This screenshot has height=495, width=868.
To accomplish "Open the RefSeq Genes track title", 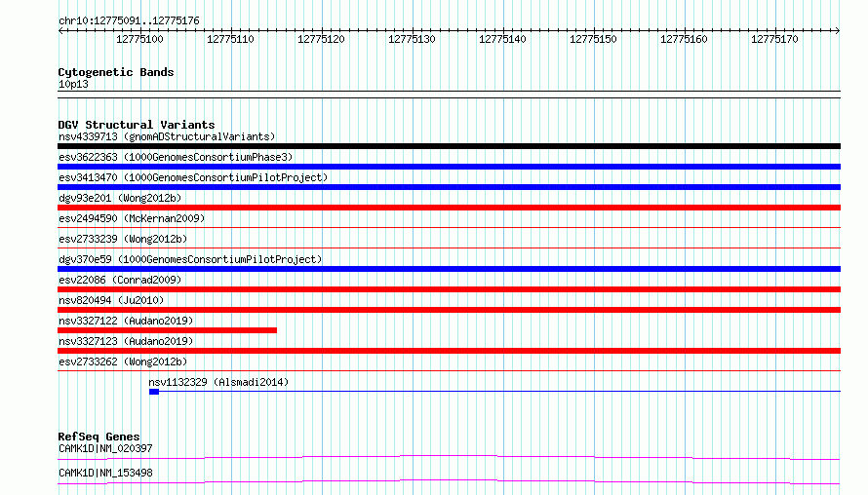I will point(99,437).
